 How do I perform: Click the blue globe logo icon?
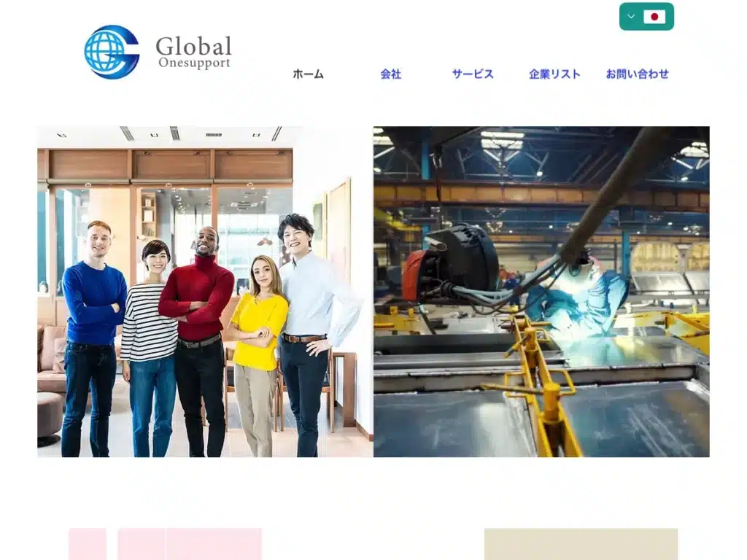click(x=112, y=52)
